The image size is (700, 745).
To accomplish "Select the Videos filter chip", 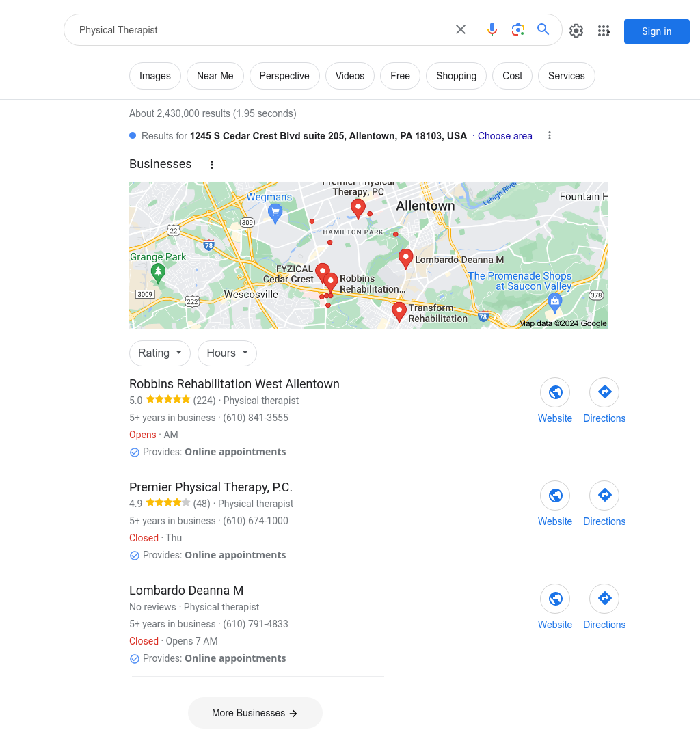I will pyautogui.click(x=350, y=76).
